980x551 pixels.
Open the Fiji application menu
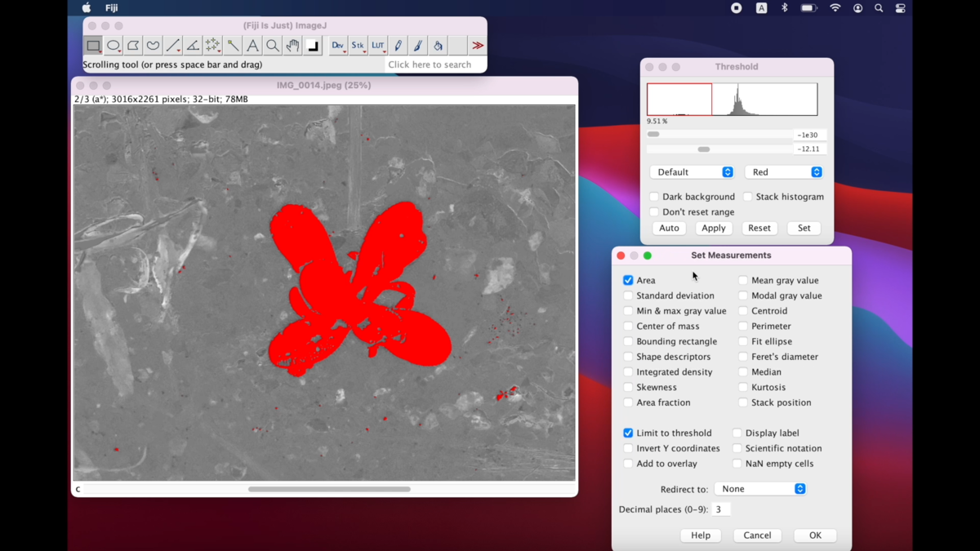pyautogui.click(x=112, y=8)
